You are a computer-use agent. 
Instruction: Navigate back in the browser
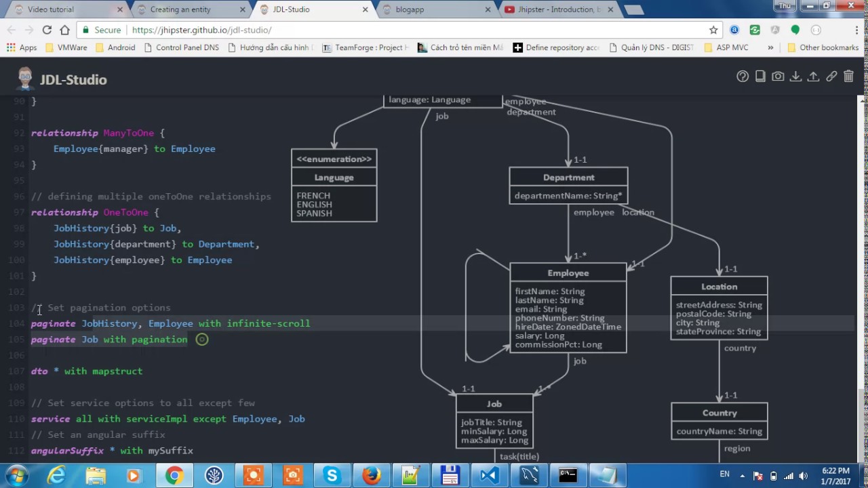click(11, 30)
